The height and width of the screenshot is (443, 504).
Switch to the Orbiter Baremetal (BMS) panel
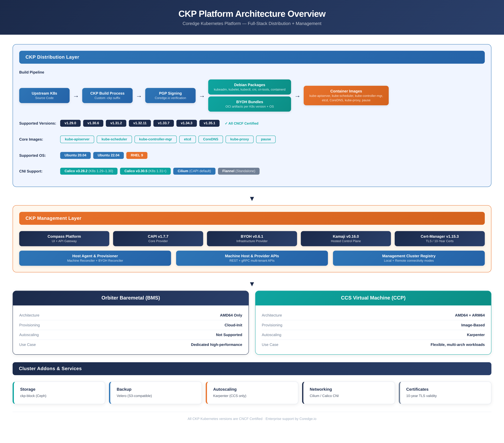(131, 298)
